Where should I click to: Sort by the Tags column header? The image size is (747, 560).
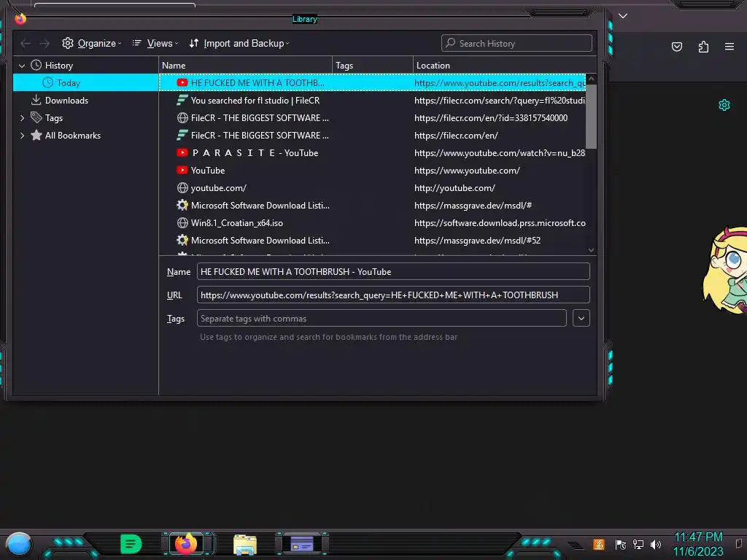pyautogui.click(x=373, y=65)
